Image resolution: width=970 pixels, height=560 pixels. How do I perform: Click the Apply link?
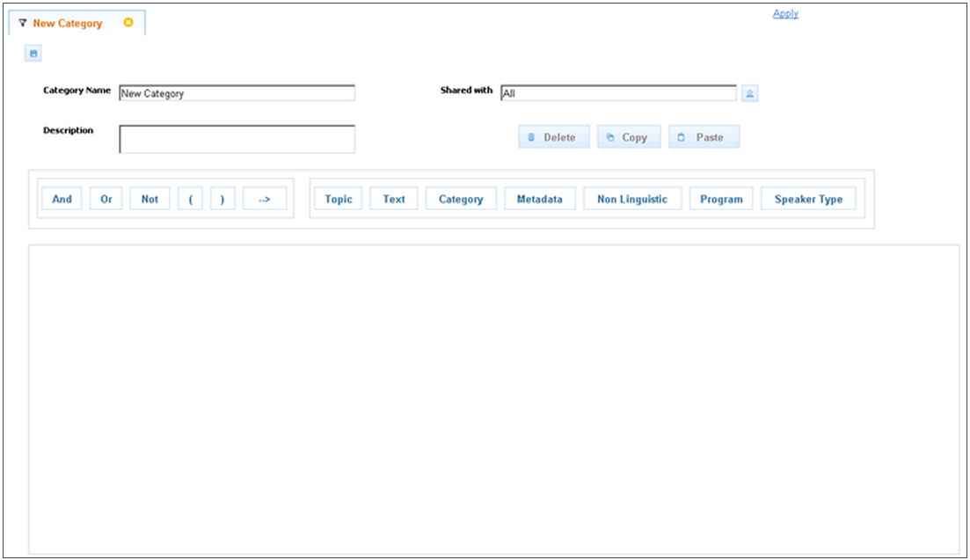tap(785, 12)
